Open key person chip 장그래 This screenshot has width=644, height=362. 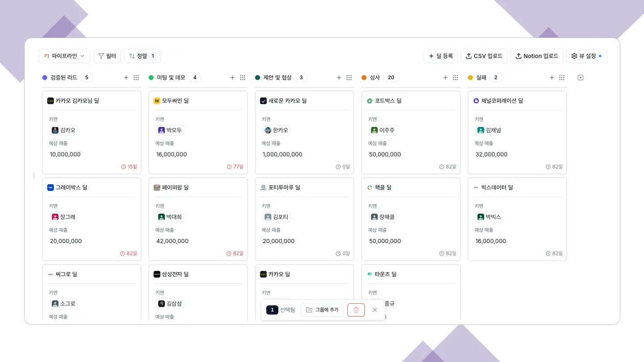64,217
